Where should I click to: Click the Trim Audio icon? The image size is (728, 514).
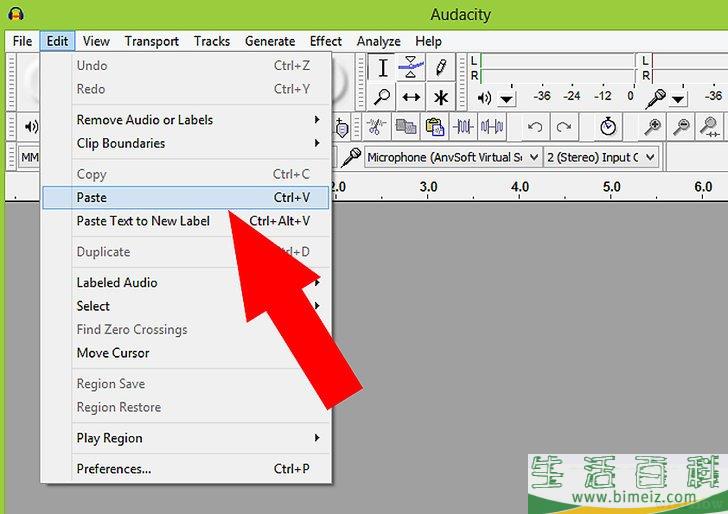click(x=463, y=126)
